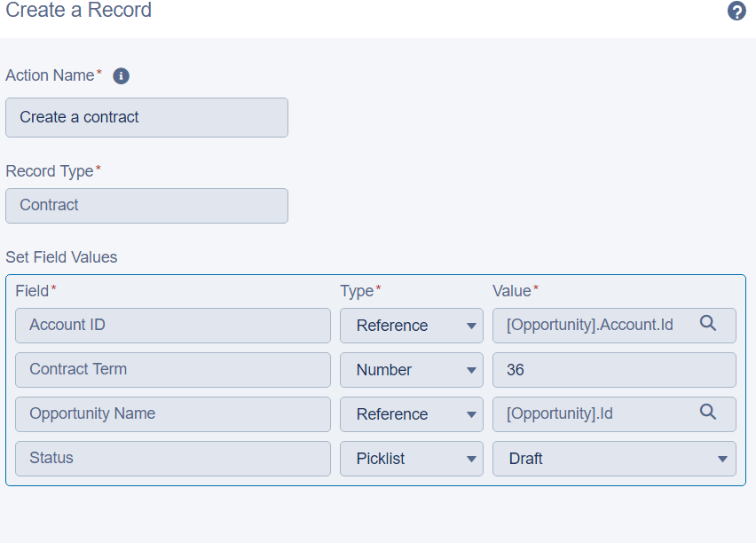
Task: Click the [Opportunity].Account.Id value field
Action: pos(590,326)
